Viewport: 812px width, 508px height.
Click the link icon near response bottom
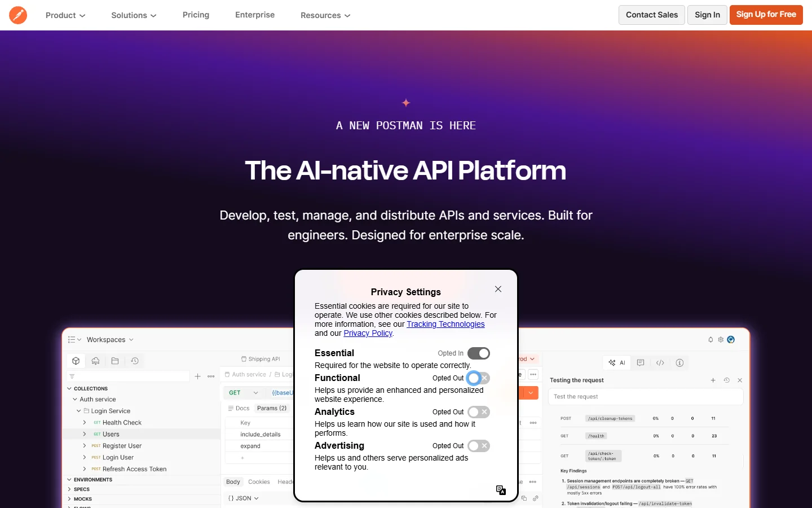536,498
